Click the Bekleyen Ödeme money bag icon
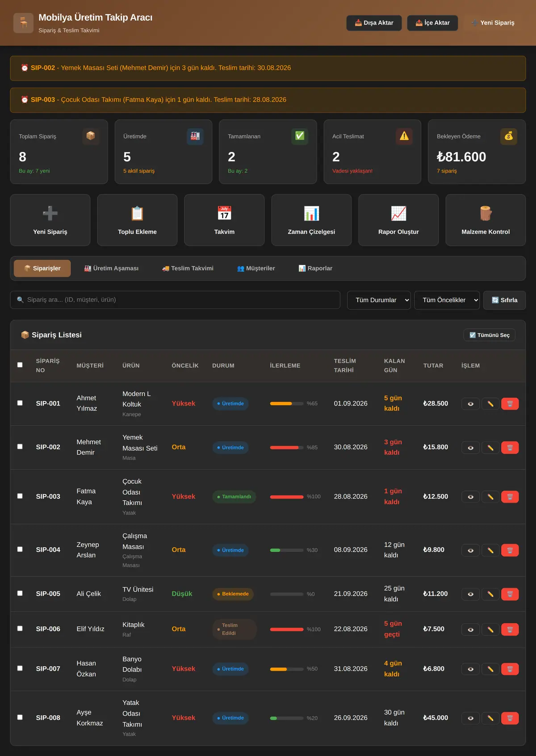This screenshot has width=536, height=756. click(509, 136)
